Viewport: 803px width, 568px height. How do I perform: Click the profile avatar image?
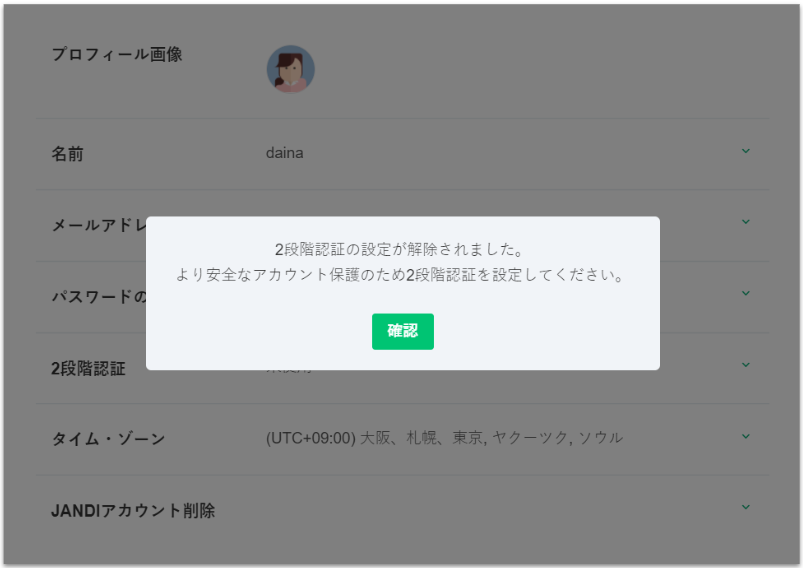pos(290,69)
